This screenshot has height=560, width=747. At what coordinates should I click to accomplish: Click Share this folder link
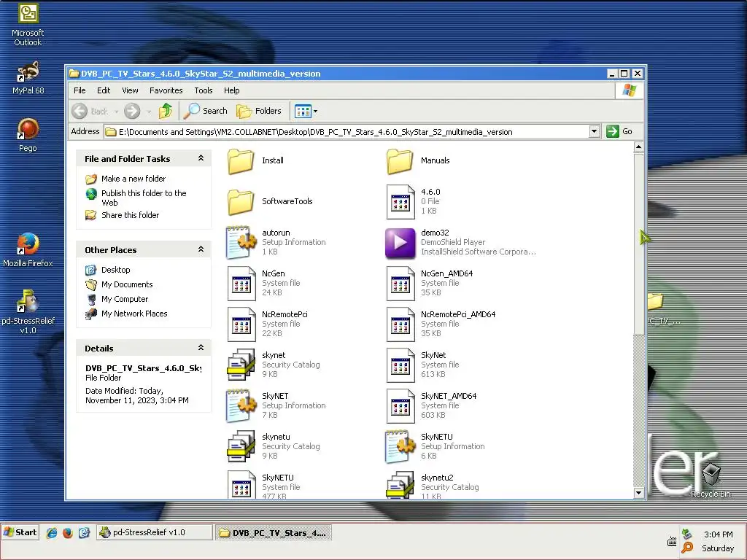(x=130, y=215)
